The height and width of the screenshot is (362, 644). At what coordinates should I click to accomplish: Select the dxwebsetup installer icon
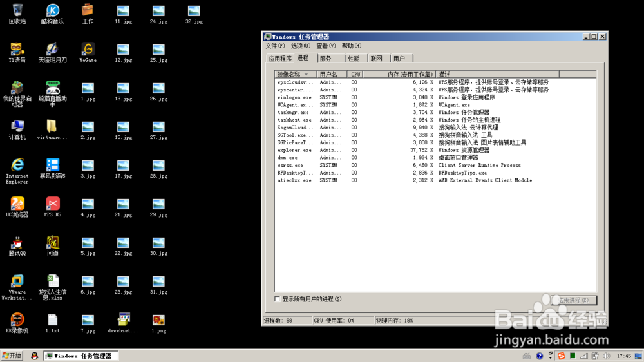[x=123, y=323]
